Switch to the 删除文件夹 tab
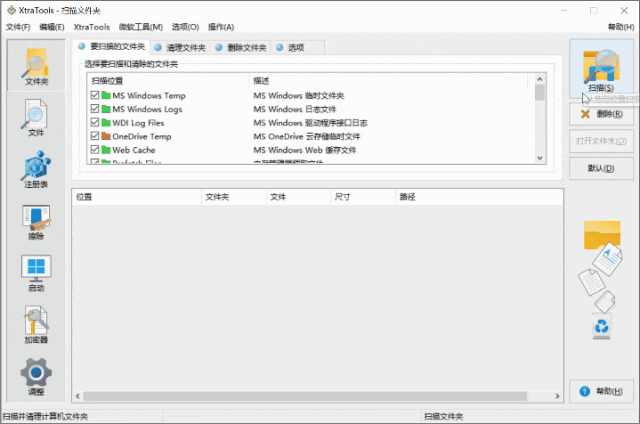 (241, 48)
